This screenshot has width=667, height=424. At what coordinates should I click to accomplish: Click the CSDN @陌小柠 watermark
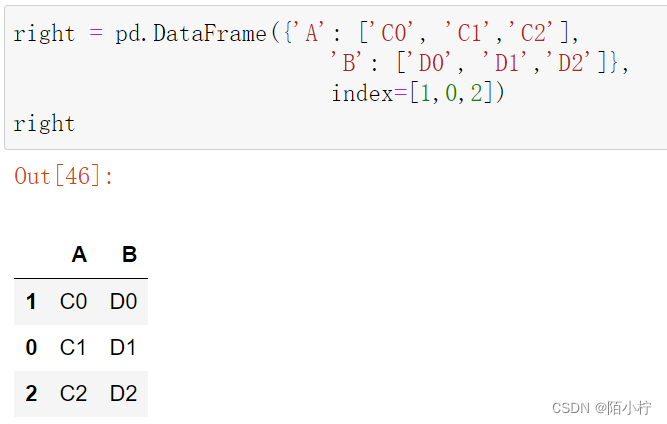pyautogui.click(x=602, y=407)
